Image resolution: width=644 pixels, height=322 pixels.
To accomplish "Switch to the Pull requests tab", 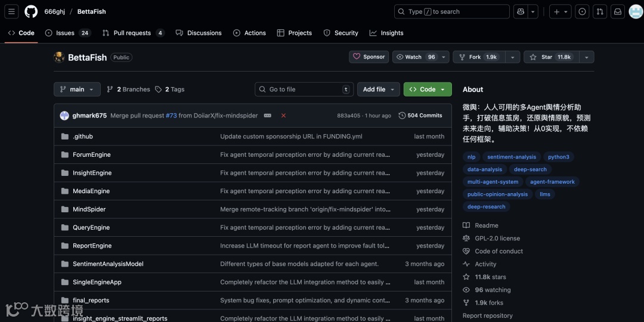I will pos(134,33).
